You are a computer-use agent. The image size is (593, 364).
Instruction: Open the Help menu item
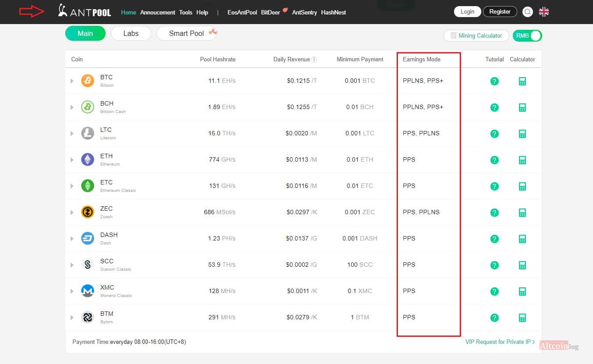202,12
